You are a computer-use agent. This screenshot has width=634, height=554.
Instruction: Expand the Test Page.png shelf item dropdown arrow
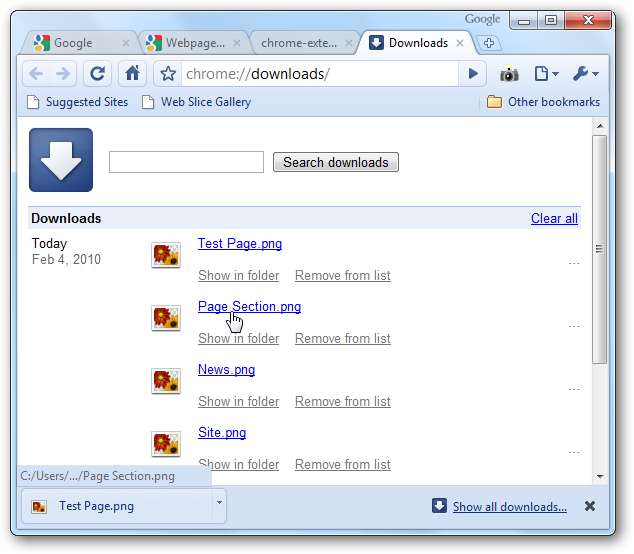pyautogui.click(x=219, y=503)
